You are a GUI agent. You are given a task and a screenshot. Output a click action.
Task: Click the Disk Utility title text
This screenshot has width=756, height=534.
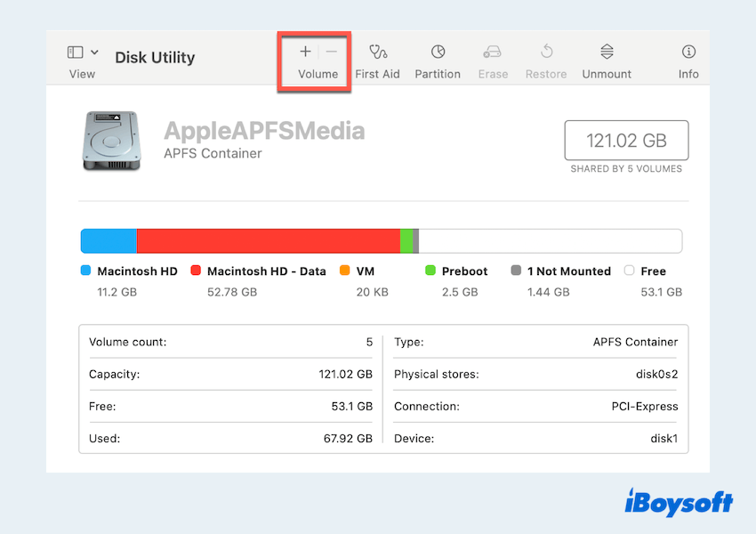coord(155,57)
